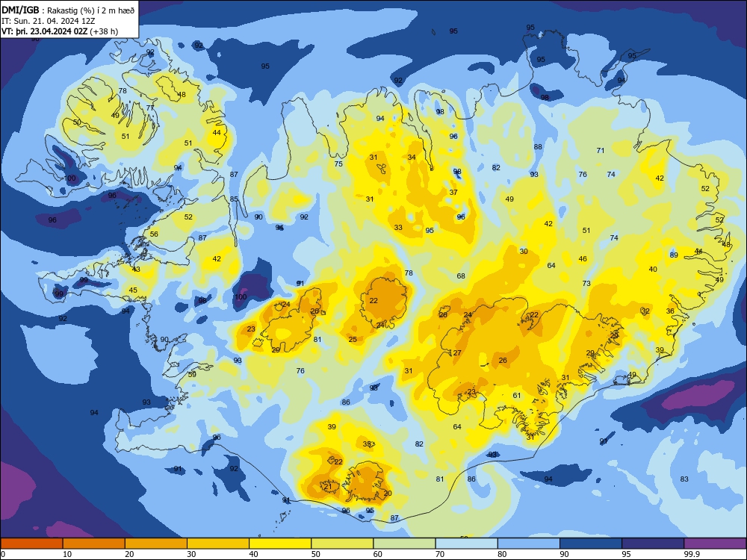Click the valid time 'VT: þri. 23.04.2024 02Z (+38 h)'
This screenshot has height=560, width=747.
60,31
